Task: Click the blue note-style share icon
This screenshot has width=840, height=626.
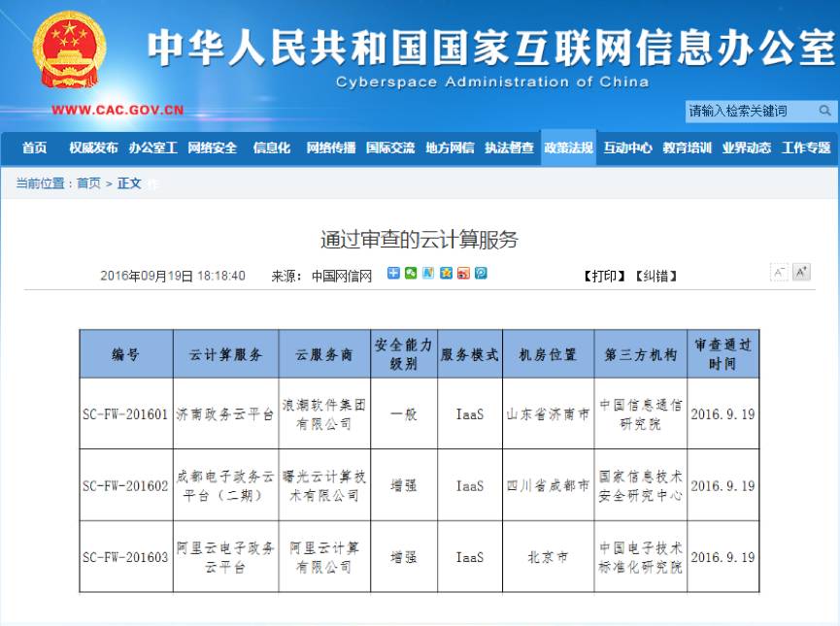Action: 429,273
